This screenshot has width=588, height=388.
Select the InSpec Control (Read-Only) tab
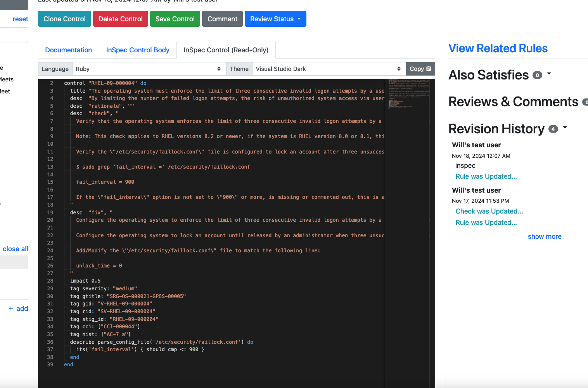(x=226, y=50)
